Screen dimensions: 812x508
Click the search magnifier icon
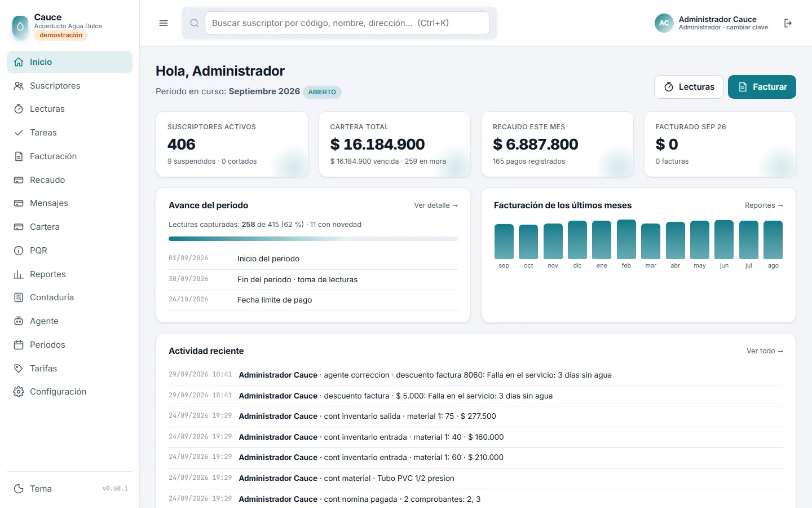click(195, 23)
